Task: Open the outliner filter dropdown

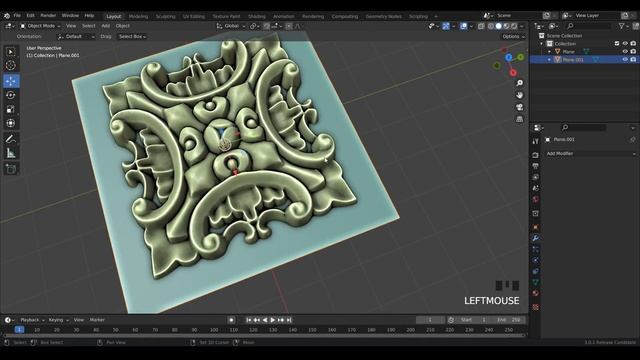Action: click(x=623, y=26)
